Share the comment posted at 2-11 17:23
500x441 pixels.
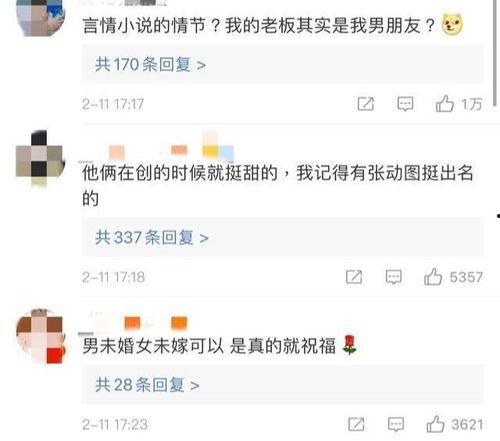356,424
